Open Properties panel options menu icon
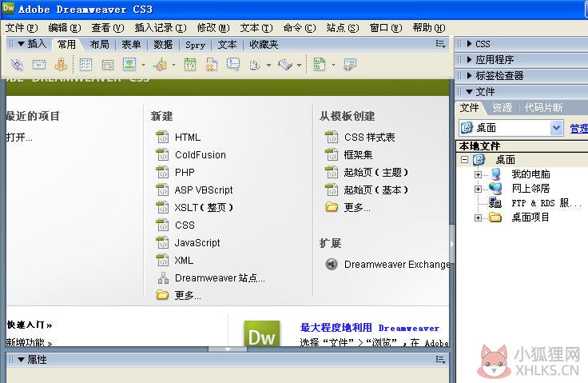This screenshot has width=588, height=383. click(441, 360)
